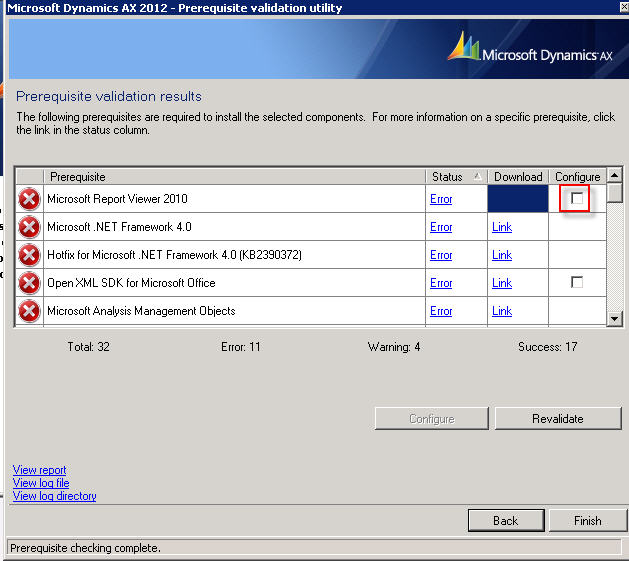629x561 pixels.
Task: Click the Prerequisite validation results heading
Action: (x=109, y=96)
